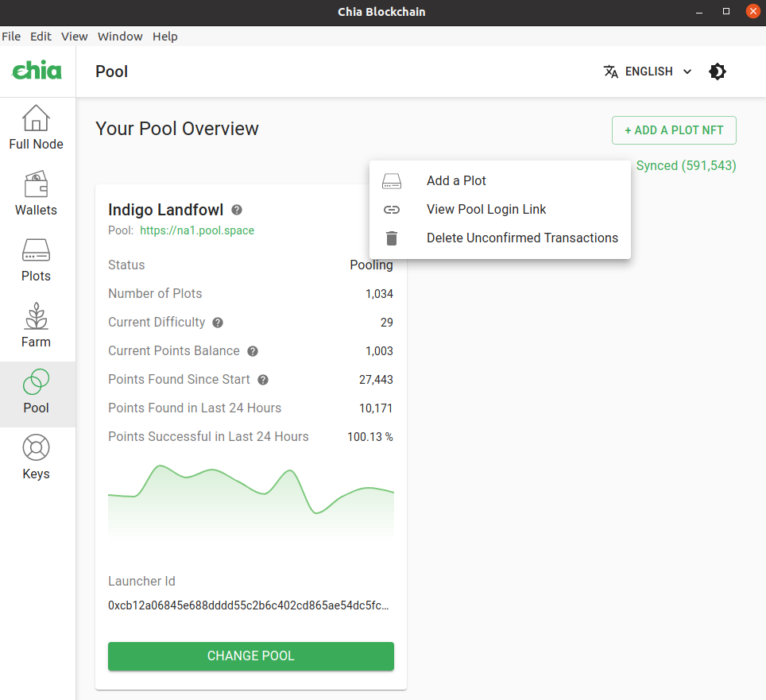Open the Farm section
The width and height of the screenshot is (766, 700).
pos(36,325)
